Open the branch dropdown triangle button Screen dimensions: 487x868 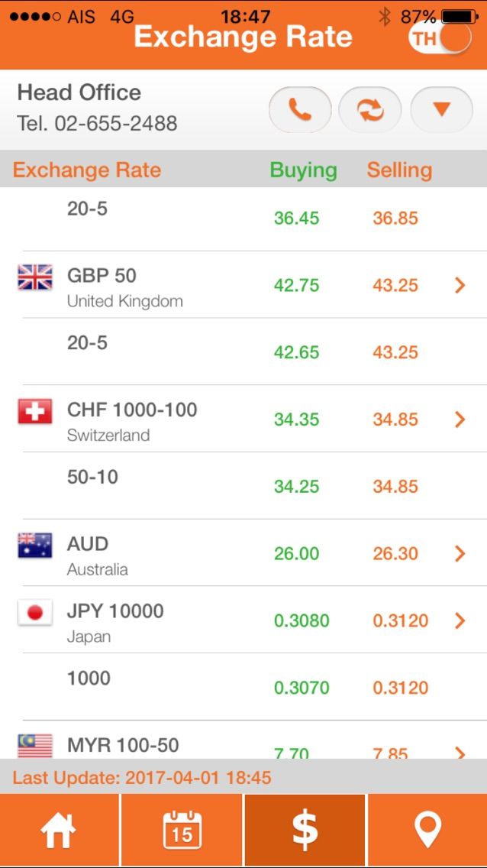coord(441,110)
